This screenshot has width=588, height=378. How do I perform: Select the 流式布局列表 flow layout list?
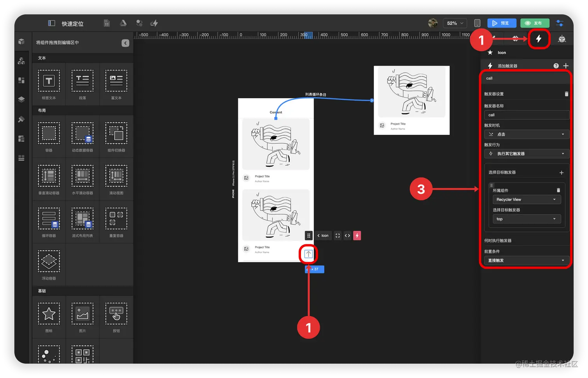coord(82,222)
